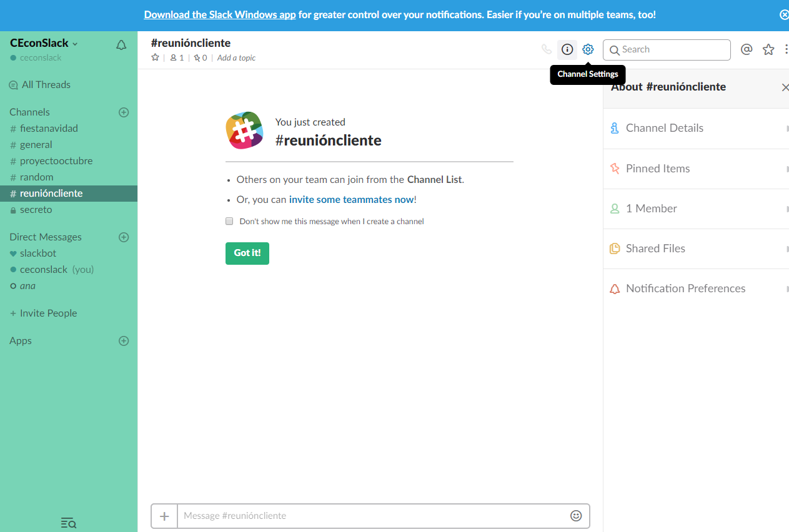Expand the Pinned Items section
Screen dimensions: 789x532
696,169
